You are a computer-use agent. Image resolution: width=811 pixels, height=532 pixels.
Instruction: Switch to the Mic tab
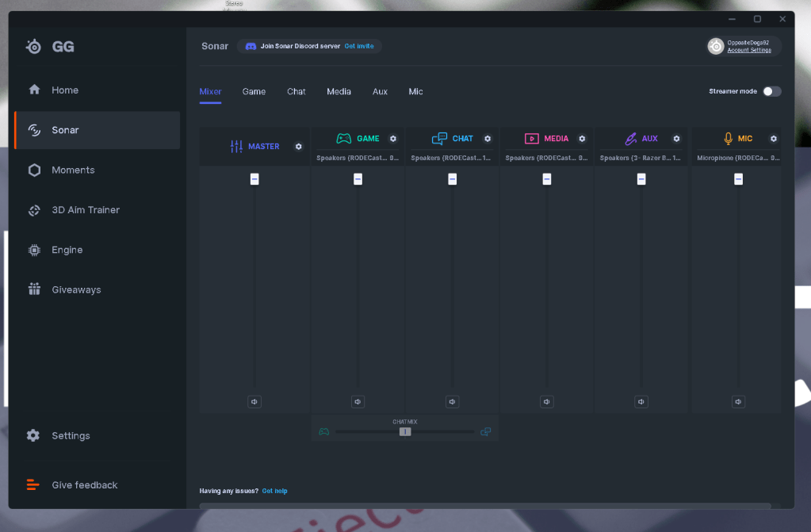point(416,92)
